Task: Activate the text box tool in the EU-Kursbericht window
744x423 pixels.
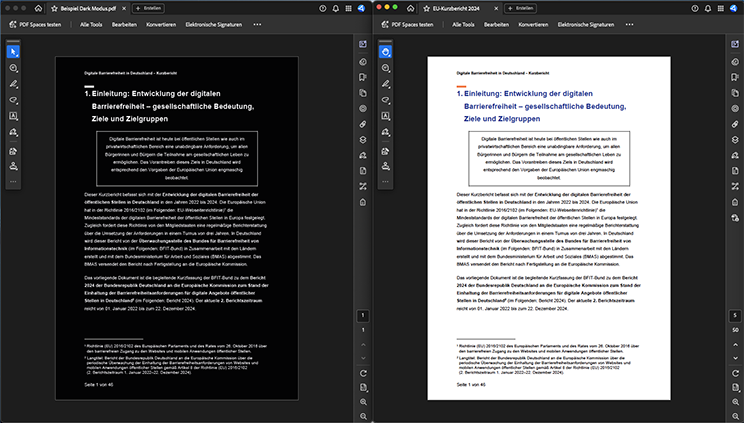Action: (385, 116)
